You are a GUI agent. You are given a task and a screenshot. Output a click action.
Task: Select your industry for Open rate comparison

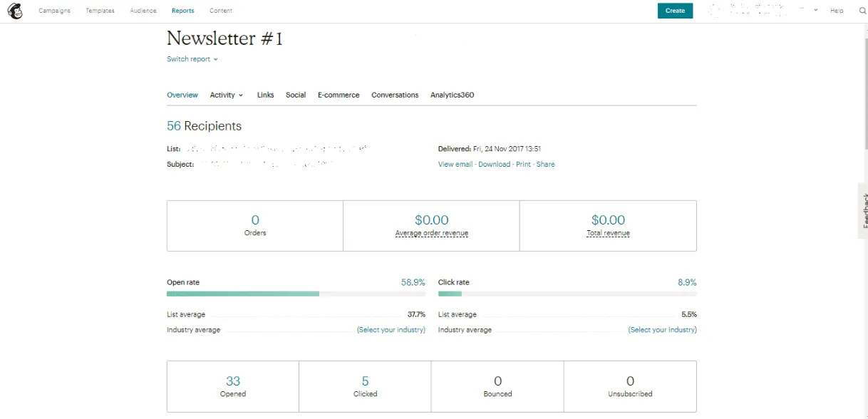coord(391,329)
